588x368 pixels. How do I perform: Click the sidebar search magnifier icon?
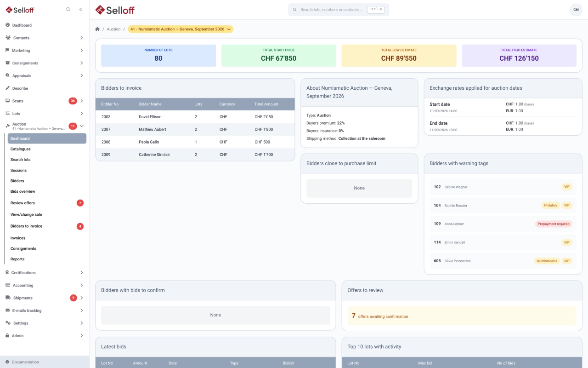(68, 9)
